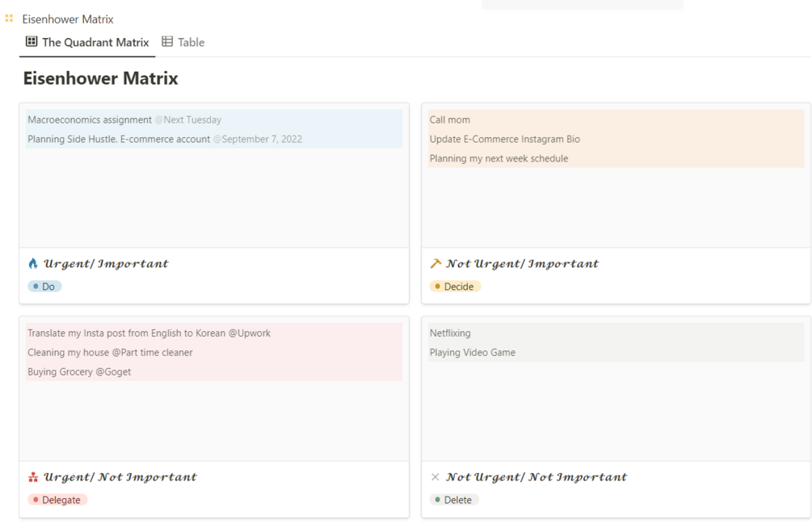Open the Urgent/Not Important card title

(120, 477)
